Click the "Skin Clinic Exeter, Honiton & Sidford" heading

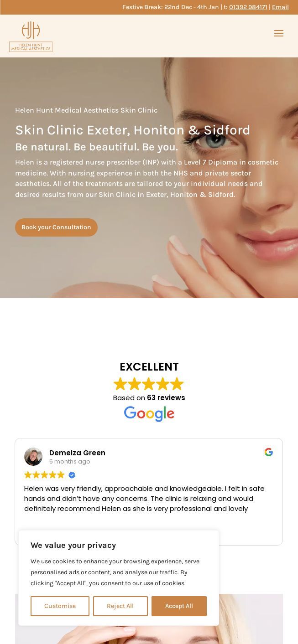click(133, 130)
